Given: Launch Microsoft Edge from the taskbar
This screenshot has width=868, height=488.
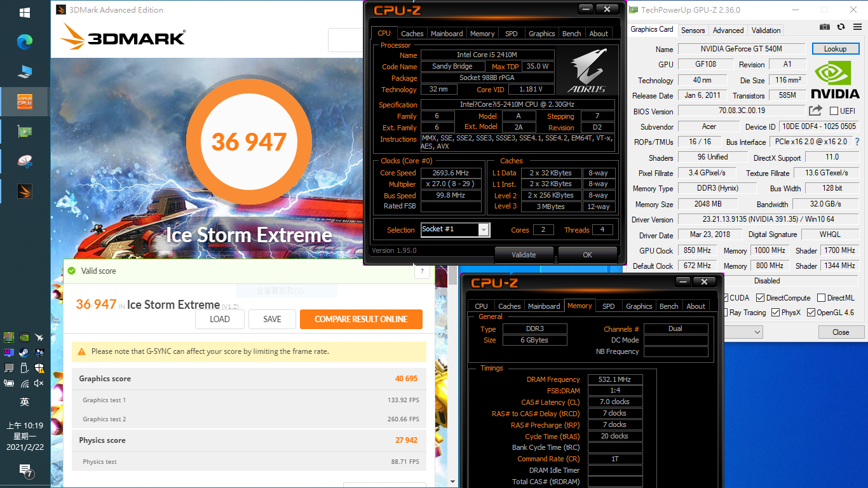Looking at the screenshot, I should click(x=25, y=42).
